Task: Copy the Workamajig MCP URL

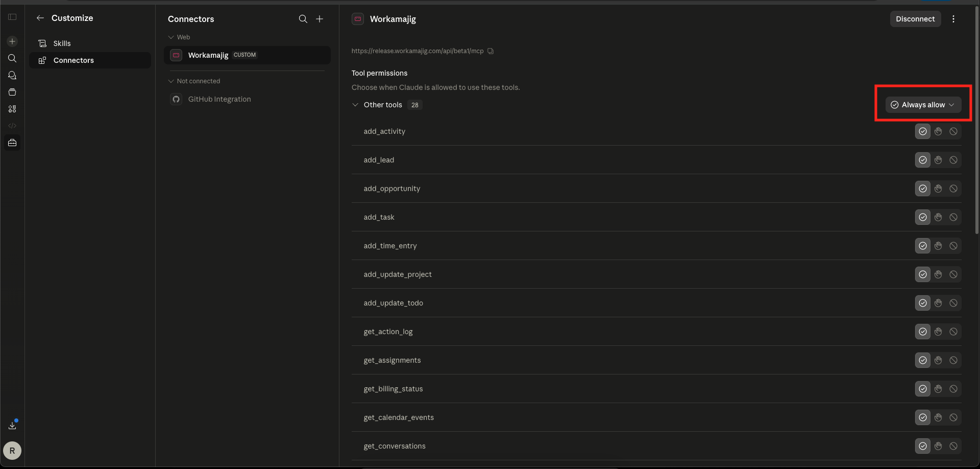Action: pos(491,51)
